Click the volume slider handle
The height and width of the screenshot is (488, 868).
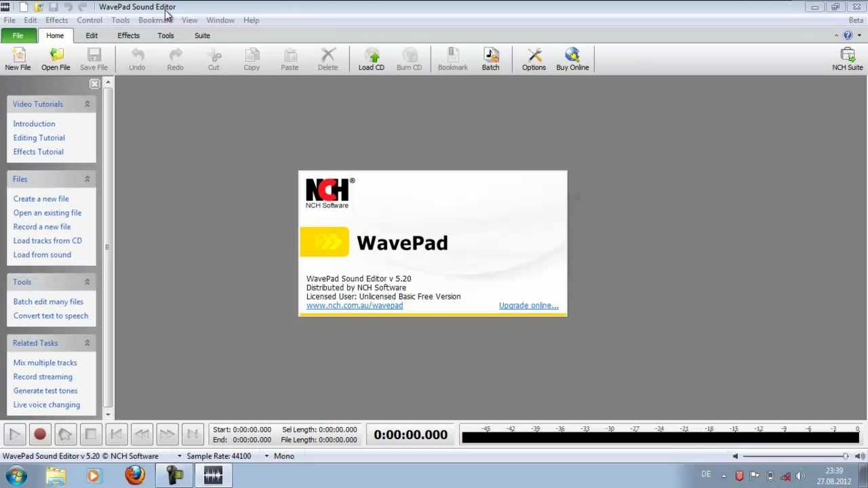(845, 456)
